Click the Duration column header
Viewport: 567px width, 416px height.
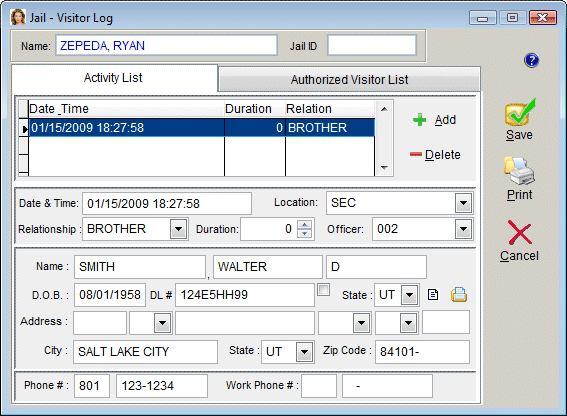255,109
